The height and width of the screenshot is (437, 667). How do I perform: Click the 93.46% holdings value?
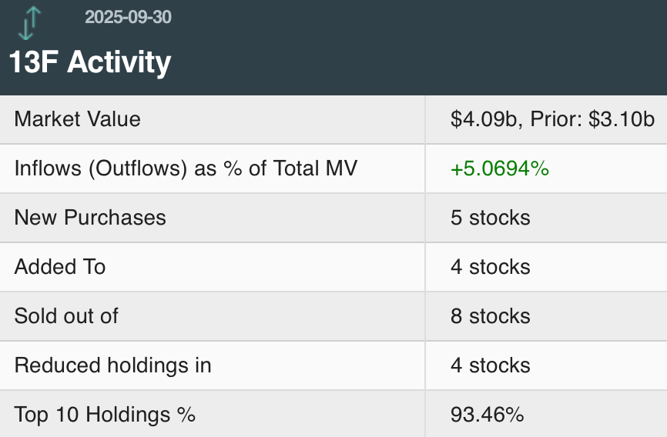tap(487, 414)
